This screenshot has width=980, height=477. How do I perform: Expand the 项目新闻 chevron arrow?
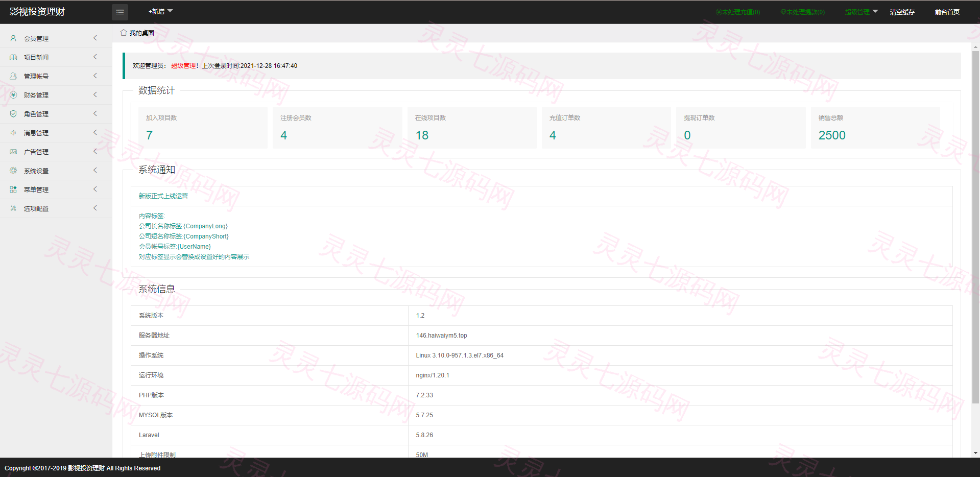tap(95, 57)
